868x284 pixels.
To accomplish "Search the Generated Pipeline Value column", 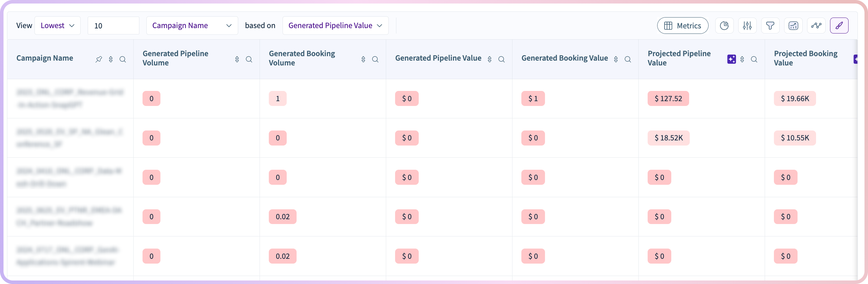I will tap(501, 59).
